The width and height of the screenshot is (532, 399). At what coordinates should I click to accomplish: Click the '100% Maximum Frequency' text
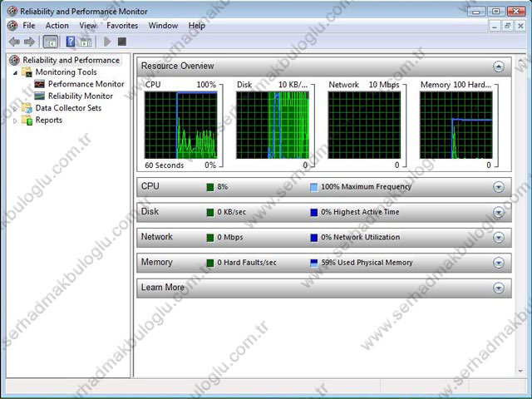pyautogui.click(x=366, y=186)
